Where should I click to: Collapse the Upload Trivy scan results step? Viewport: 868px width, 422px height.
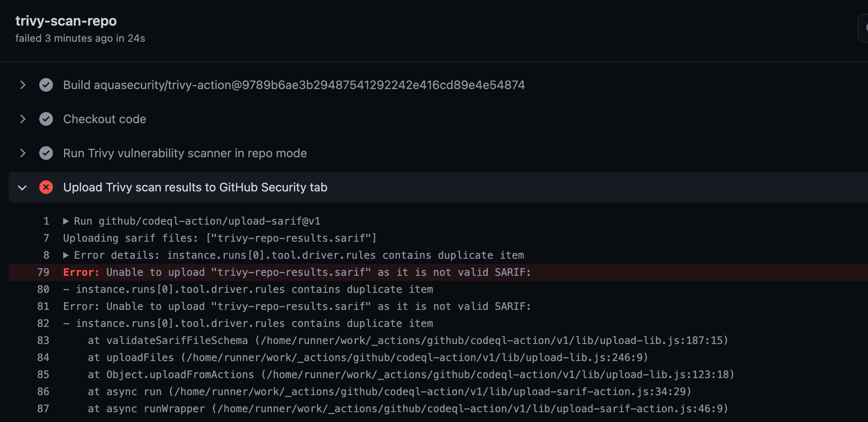coord(22,187)
